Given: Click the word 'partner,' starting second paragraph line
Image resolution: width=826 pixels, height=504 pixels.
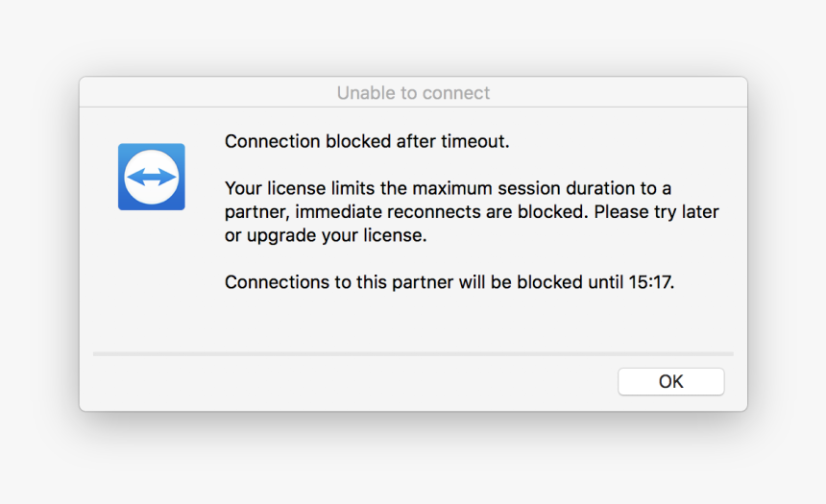Looking at the screenshot, I should tap(257, 212).
